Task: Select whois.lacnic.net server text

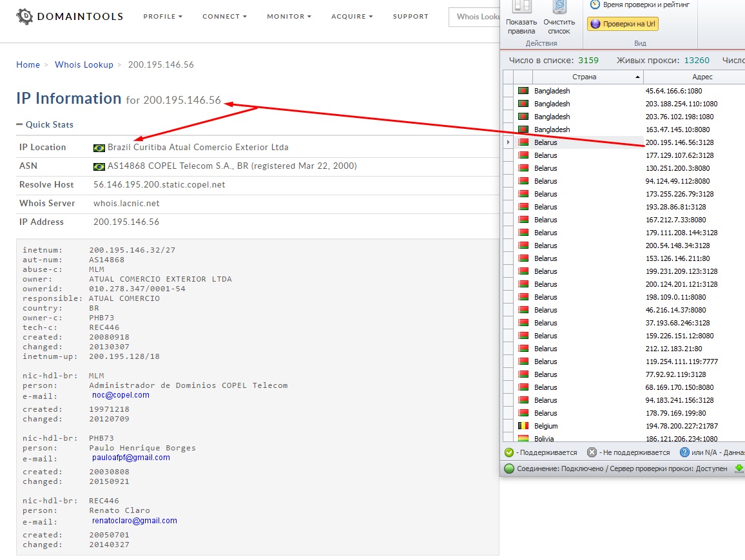Action: [x=126, y=203]
